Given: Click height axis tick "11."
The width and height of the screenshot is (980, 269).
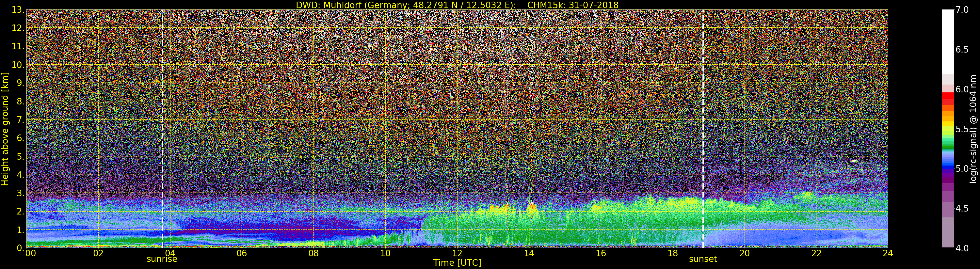Looking at the screenshot, I should pos(18,46).
